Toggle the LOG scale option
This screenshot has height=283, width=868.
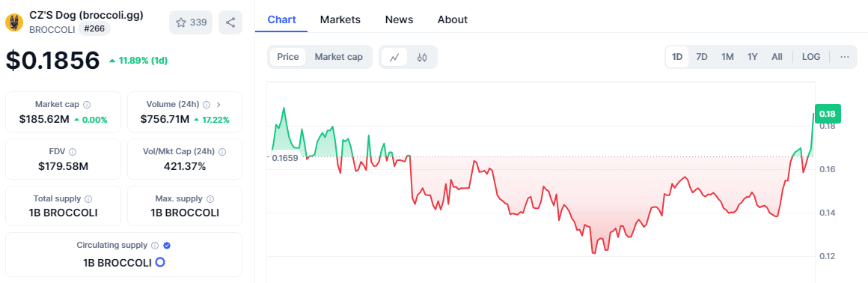(811, 57)
